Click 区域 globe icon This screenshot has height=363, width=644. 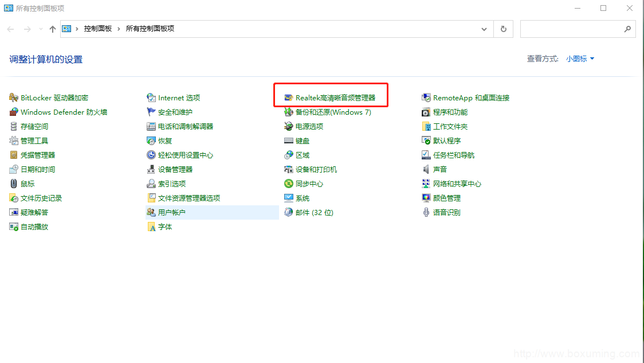click(x=289, y=155)
